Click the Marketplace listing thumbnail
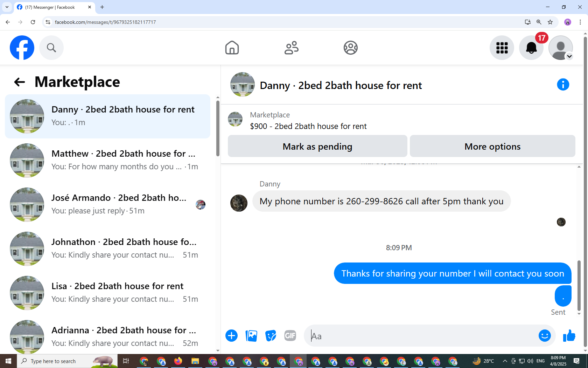588x368 pixels. pos(235,119)
